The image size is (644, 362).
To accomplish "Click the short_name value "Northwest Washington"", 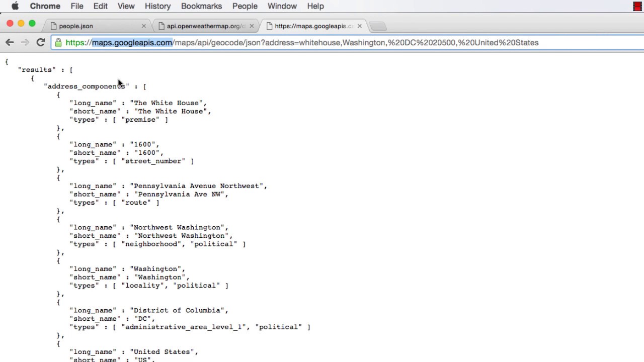I will 182,236.
